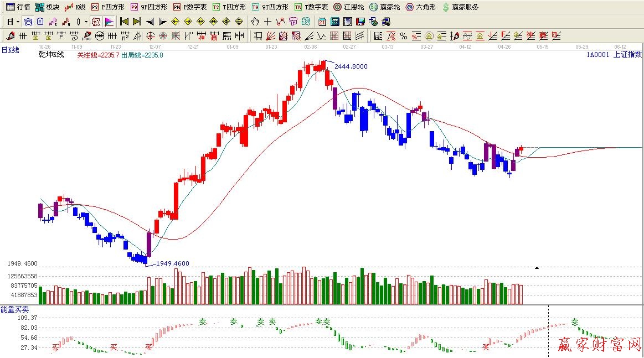
Task: Open the P数字表 tool
Action: click(190, 7)
